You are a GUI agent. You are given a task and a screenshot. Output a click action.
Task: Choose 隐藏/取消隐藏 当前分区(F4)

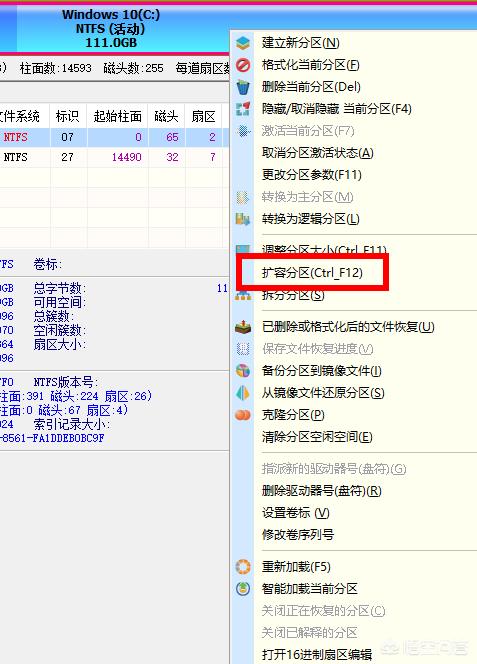tap(337, 109)
